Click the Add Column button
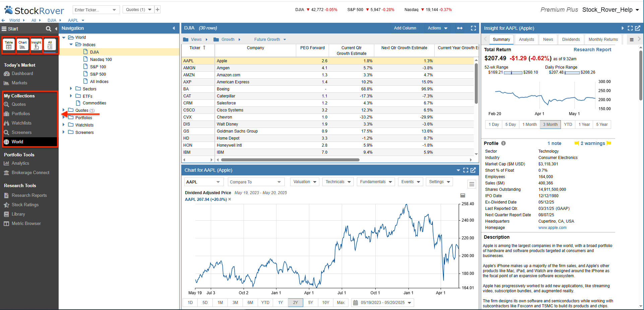 405,28
